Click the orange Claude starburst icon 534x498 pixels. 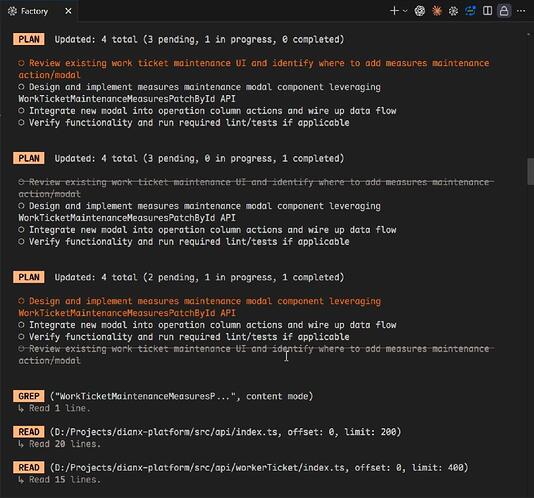(x=437, y=11)
